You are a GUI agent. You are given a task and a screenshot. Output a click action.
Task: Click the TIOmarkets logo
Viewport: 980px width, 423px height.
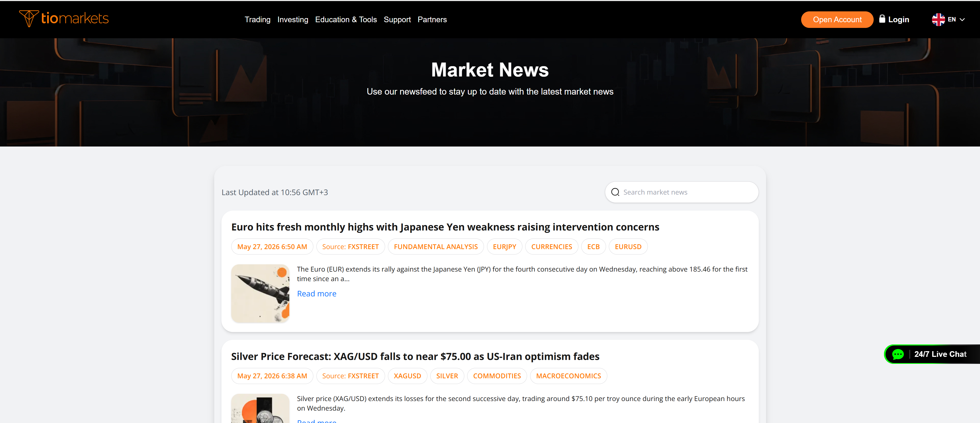click(64, 19)
